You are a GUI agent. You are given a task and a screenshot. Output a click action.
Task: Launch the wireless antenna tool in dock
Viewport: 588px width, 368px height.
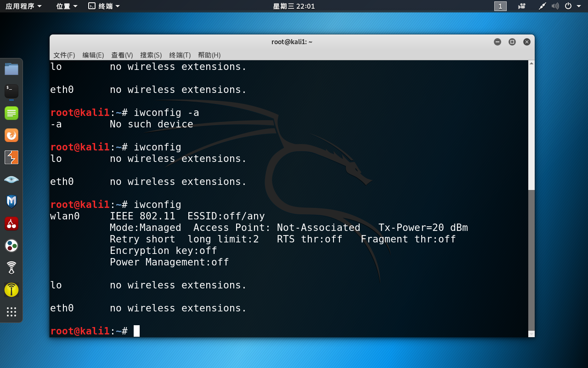[x=11, y=268]
